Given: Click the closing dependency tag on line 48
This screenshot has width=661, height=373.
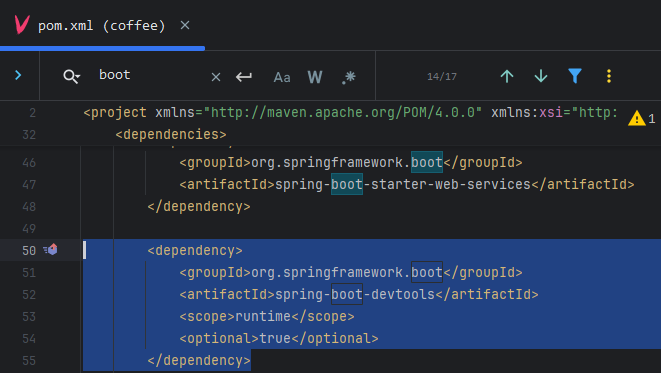Looking at the screenshot, I should [x=199, y=207].
